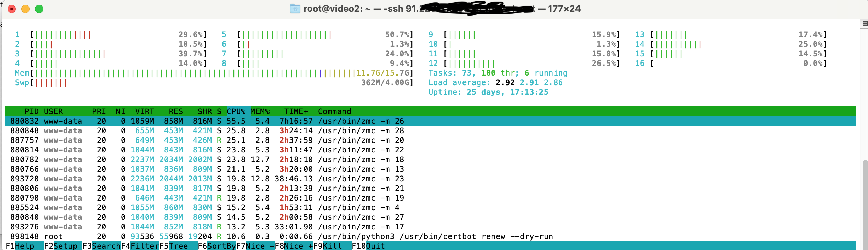The width and height of the screenshot is (868, 250).
Task: Click F9 Kill in the footer bar
Action: tap(332, 246)
